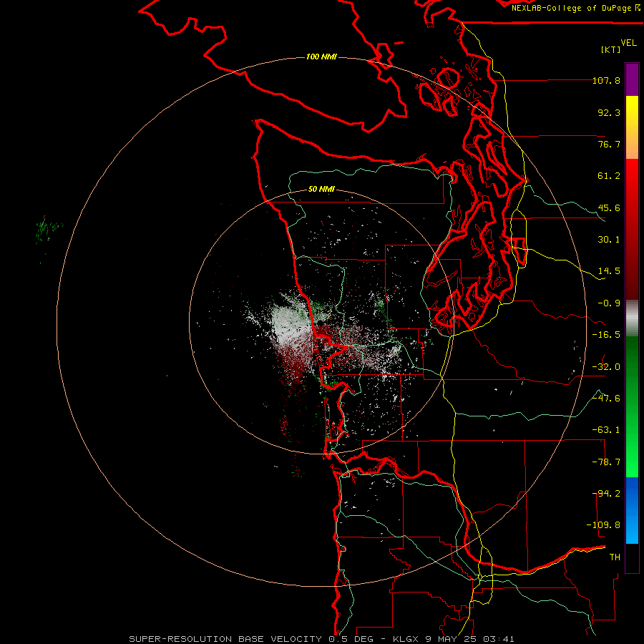Click the 92.3 velocity scale value
Viewport: 644px width, 644px height.
click(609, 112)
